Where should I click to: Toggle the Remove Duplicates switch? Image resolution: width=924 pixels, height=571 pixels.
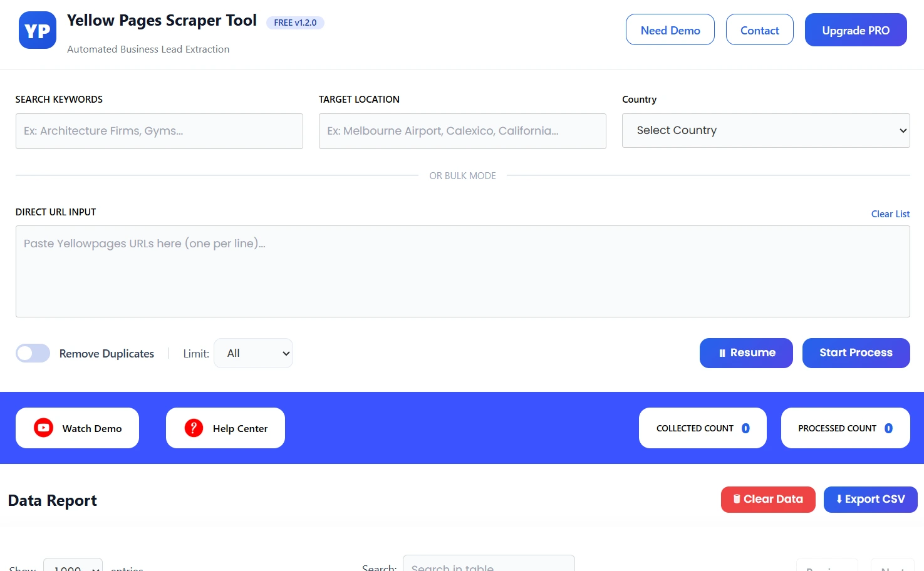[33, 353]
